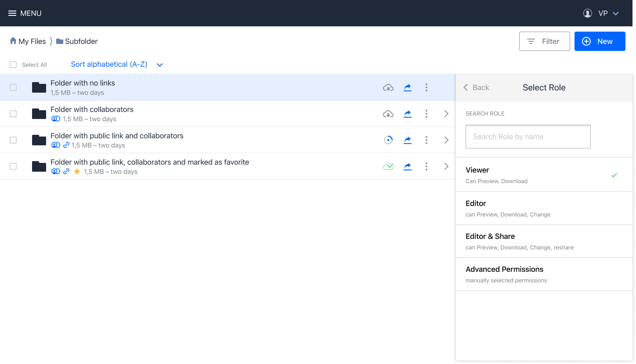Check the box for 'Folder with collaborators'
The width and height of the screenshot is (636, 364).
[13, 114]
